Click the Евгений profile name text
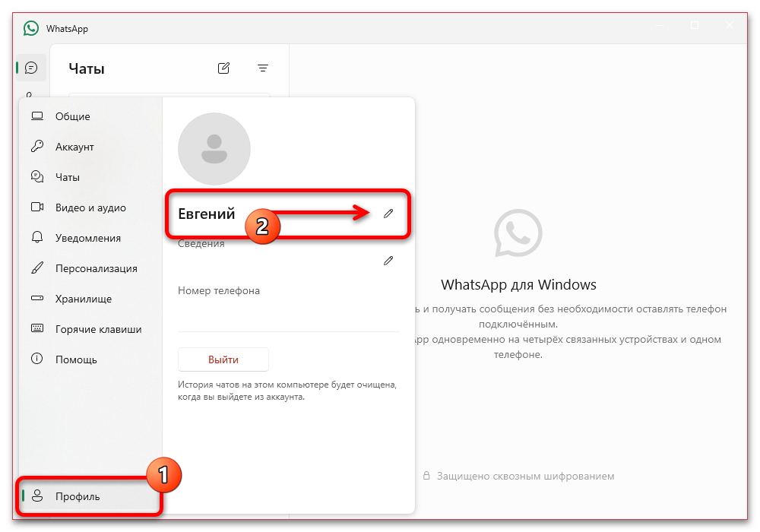 point(207,214)
